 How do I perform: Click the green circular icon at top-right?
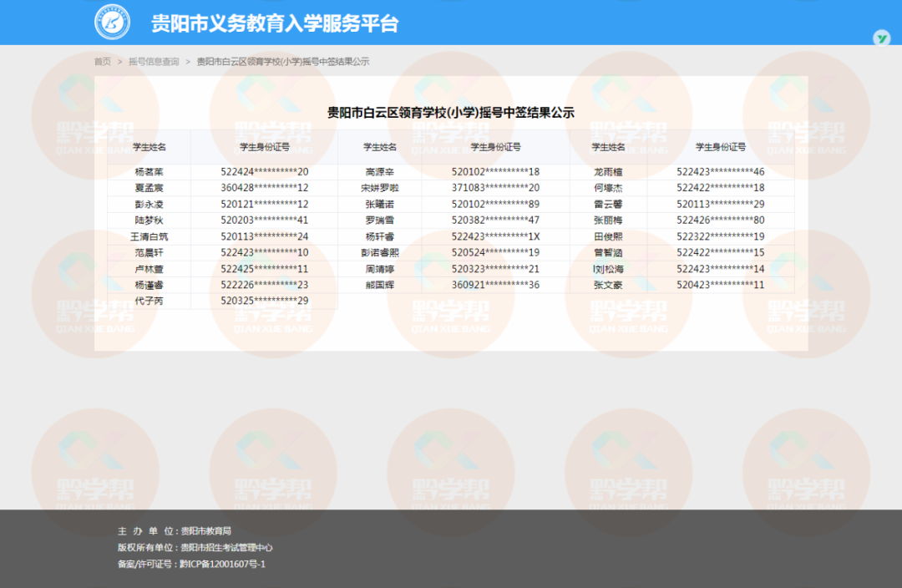pyautogui.click(x=881, y=38)
